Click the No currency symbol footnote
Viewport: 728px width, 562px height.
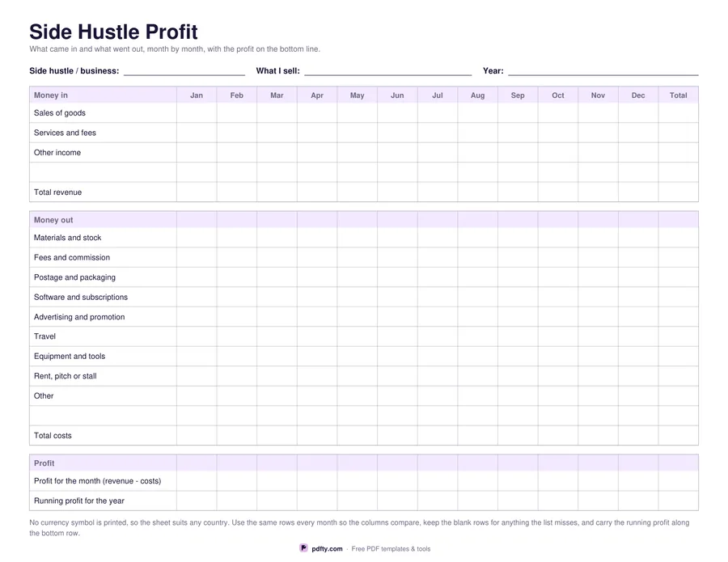click(359, 528)
